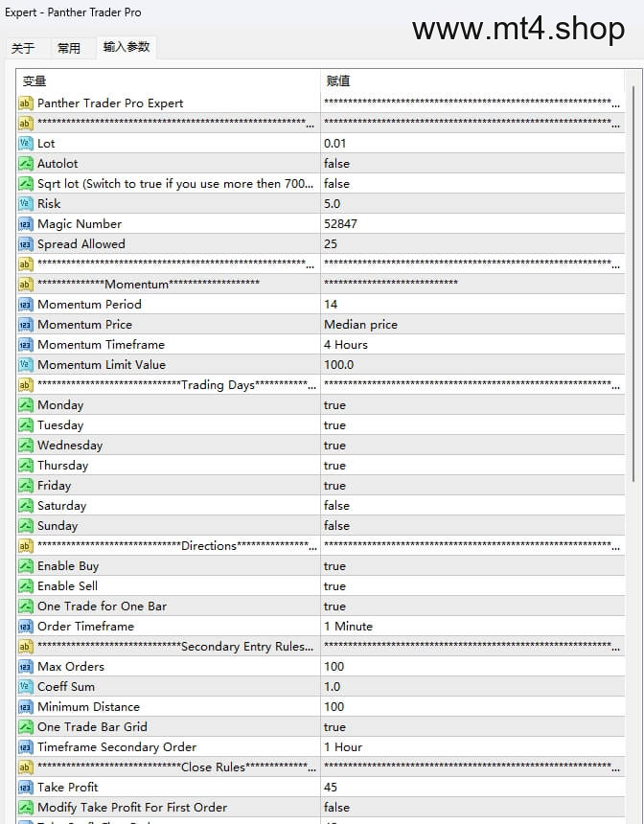
Task: Toggle Sunday trading false value
Action: point(336,525)
